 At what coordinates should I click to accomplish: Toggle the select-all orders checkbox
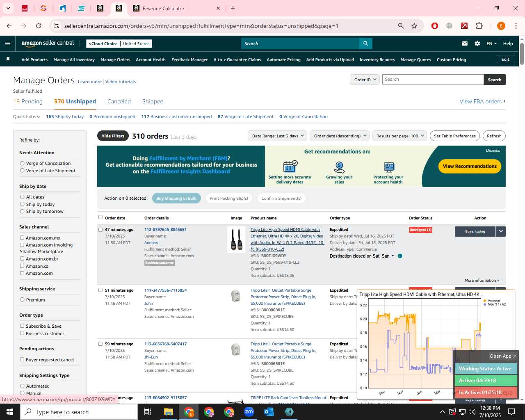coord(100,217)
